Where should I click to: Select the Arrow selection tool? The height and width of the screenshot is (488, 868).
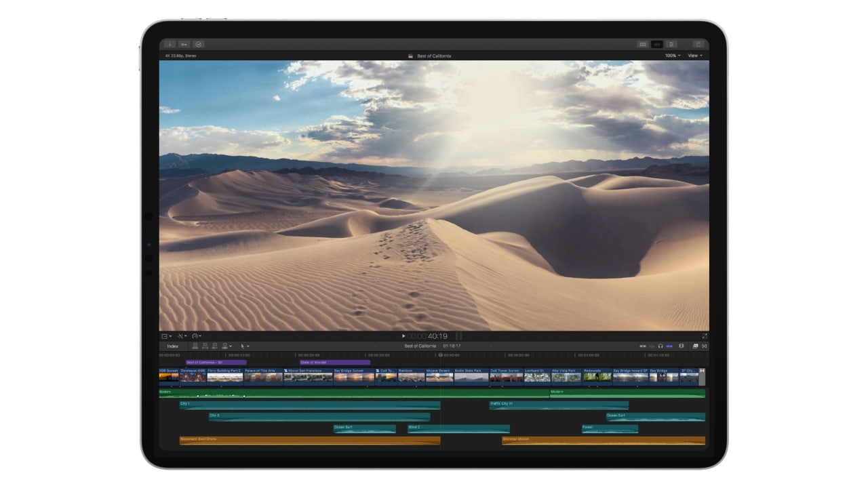tap(243, 346)
